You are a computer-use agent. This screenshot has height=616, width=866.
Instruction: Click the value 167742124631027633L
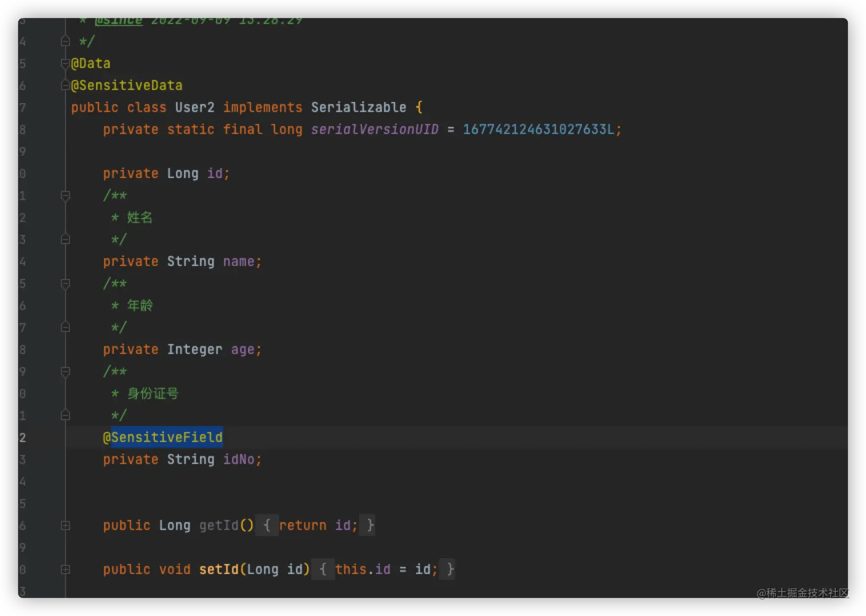tap(538, 129)
